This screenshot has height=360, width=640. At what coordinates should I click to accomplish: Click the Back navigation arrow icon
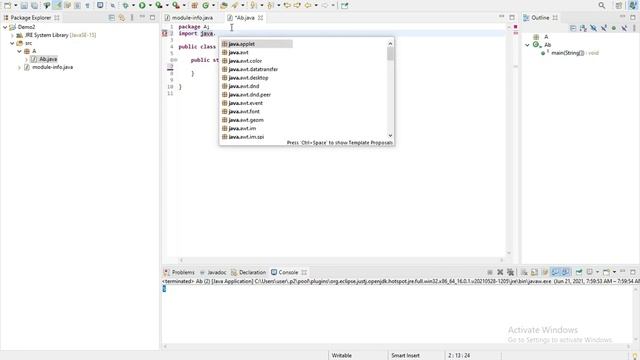[x=308, y=5]
